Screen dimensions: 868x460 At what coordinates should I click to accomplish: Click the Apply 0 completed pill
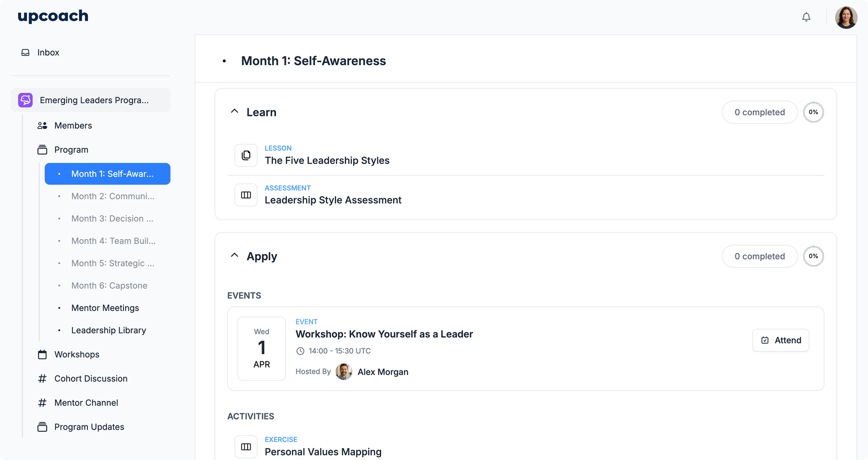click(759, 256)
